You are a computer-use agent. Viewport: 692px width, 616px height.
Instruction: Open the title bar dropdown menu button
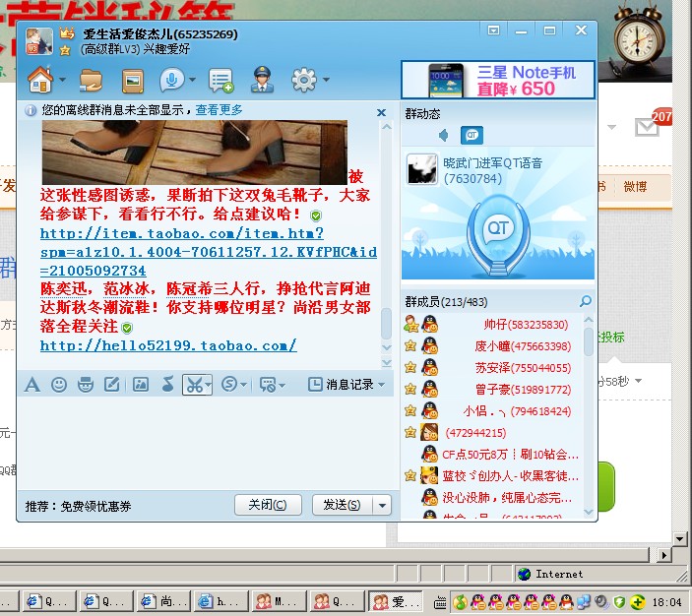[493, 31]
